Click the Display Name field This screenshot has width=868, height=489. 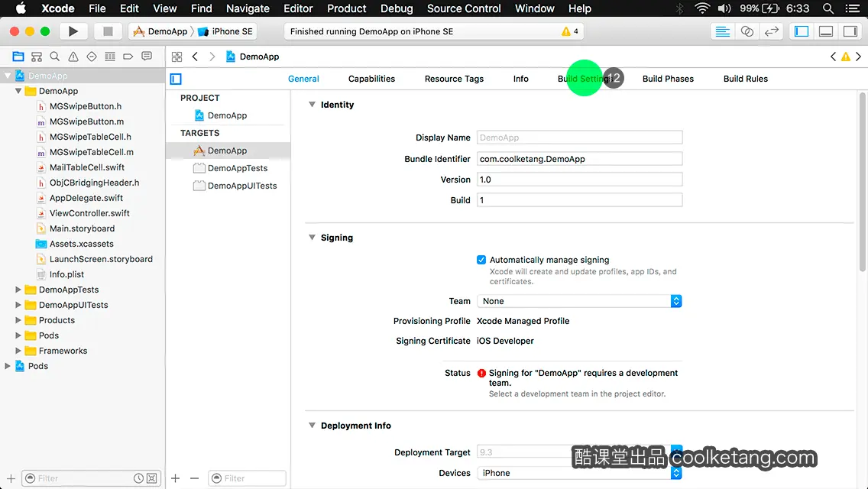580,138
